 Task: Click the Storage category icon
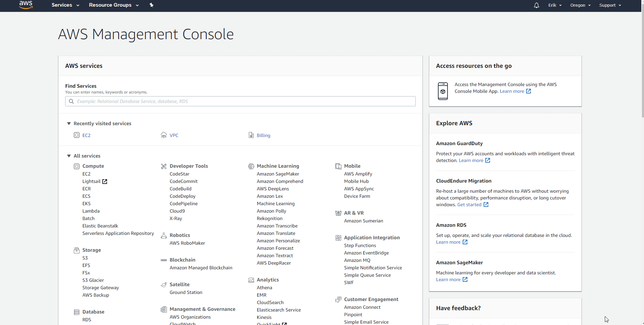(77, 250)
